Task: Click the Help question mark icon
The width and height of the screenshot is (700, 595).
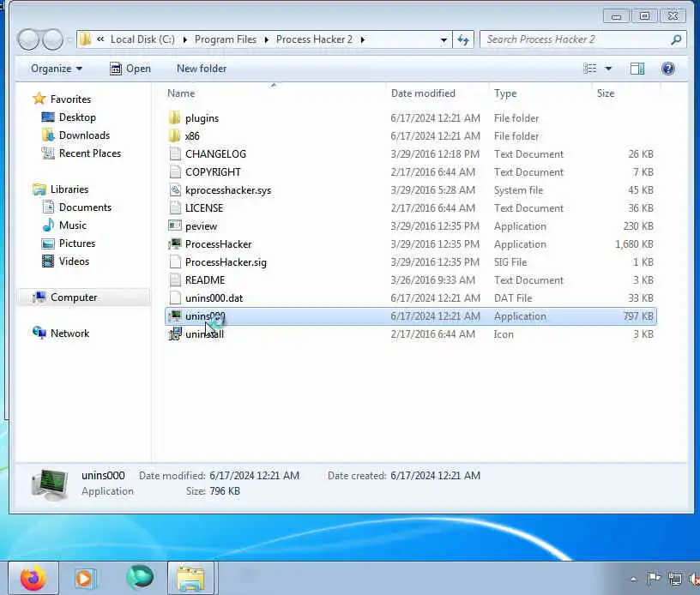Action: [x=668, y=69]
